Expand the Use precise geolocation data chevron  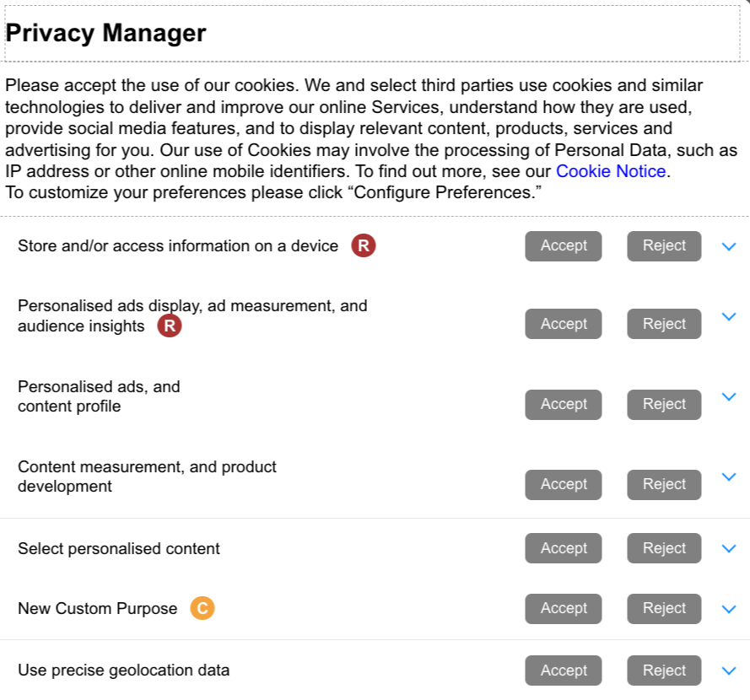pyautogui.click(x=728, y=670)
